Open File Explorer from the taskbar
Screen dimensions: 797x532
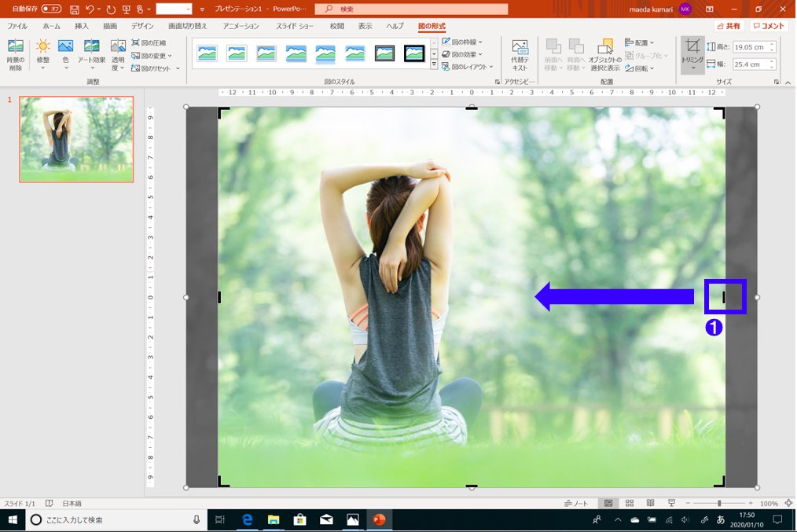(274, 519)
